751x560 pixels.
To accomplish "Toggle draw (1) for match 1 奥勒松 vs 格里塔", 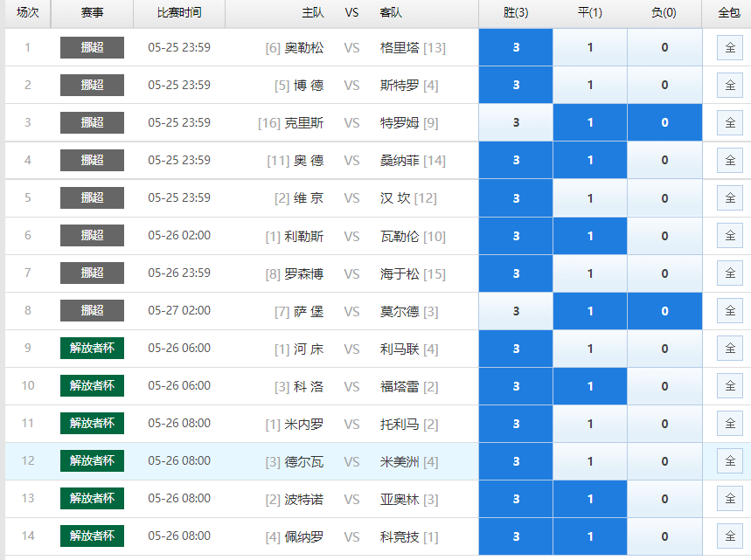I will [x=590, y=47].
